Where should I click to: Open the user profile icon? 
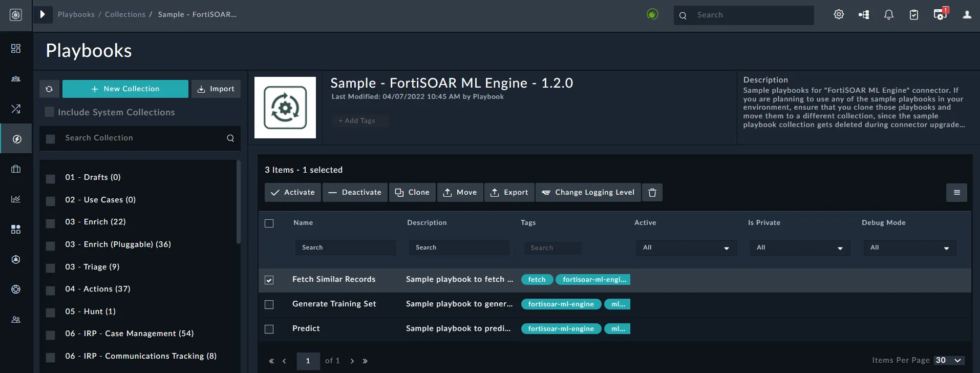click(x=967, y=15)
